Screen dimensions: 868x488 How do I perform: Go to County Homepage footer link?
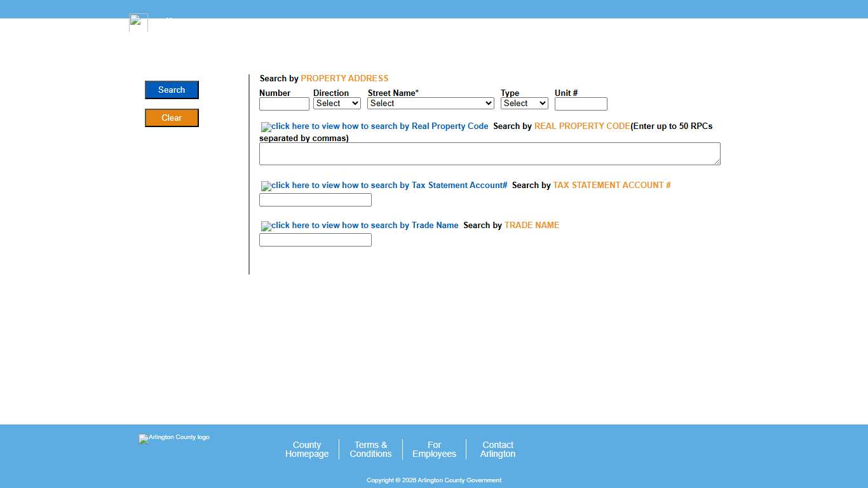click(307, 449)
